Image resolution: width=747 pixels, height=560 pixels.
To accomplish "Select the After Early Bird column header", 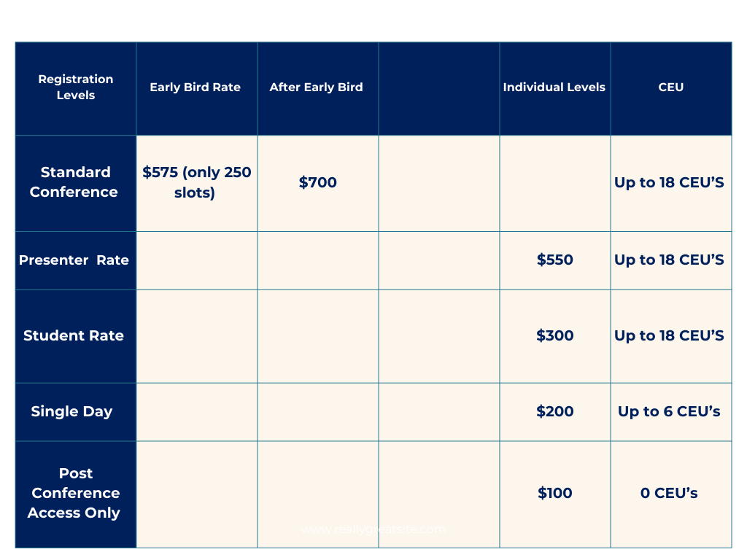I will point(318,88).
